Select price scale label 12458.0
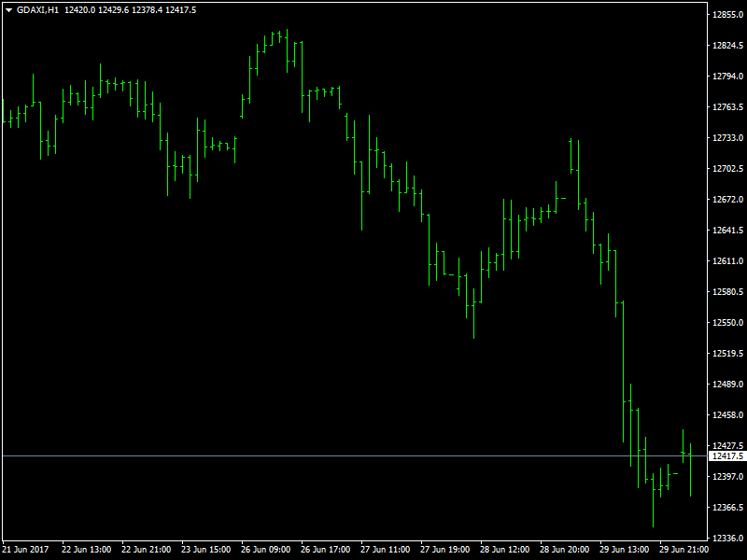 pos(727,415)
